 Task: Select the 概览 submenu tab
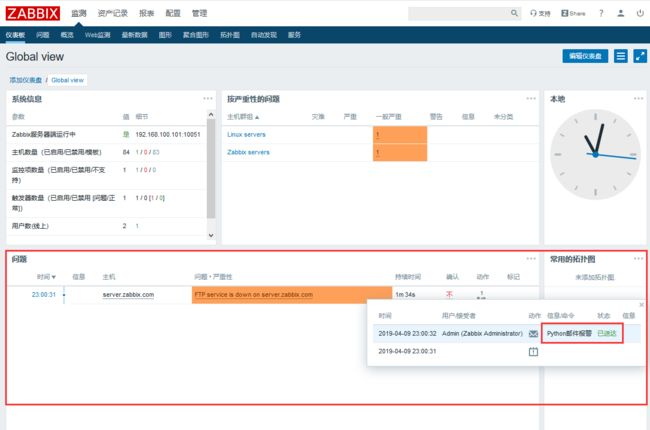click(x=67, y=35)
